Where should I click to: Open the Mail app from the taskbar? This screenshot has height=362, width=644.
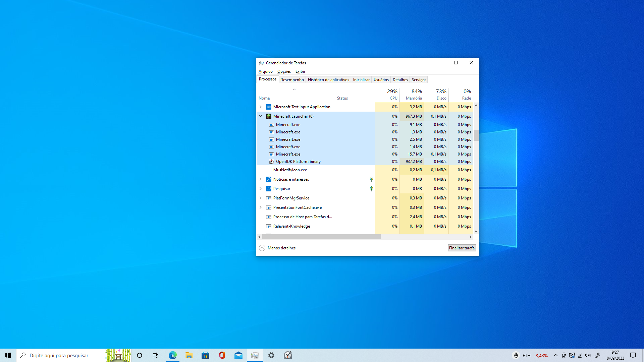(238, 355)
